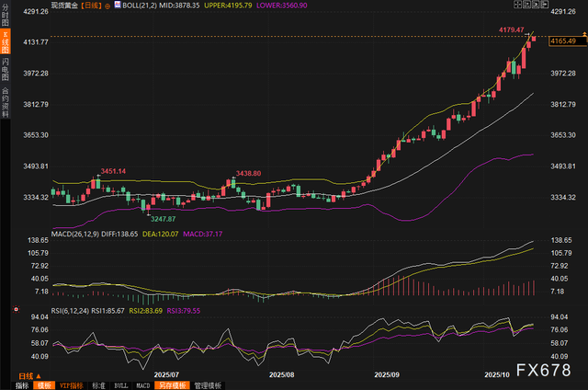
Task: Click the orange circle icon beside 日线 label
Action: [x=107, y=6]
